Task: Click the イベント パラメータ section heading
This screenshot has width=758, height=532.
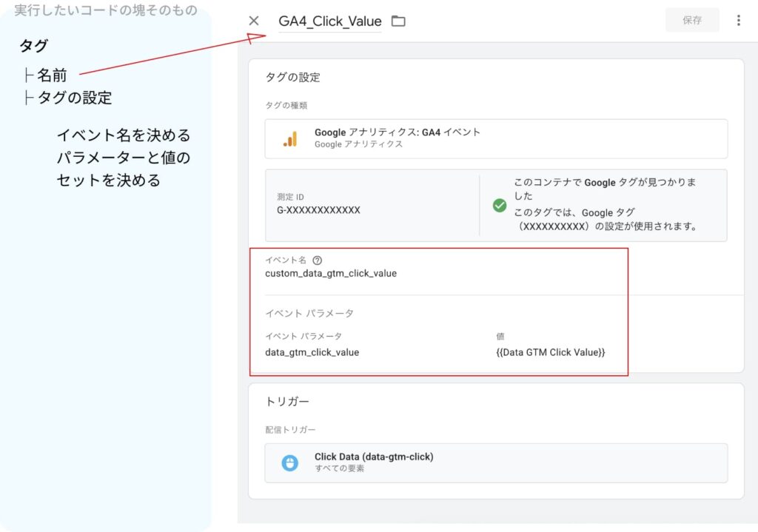Action: pos(309,313)
